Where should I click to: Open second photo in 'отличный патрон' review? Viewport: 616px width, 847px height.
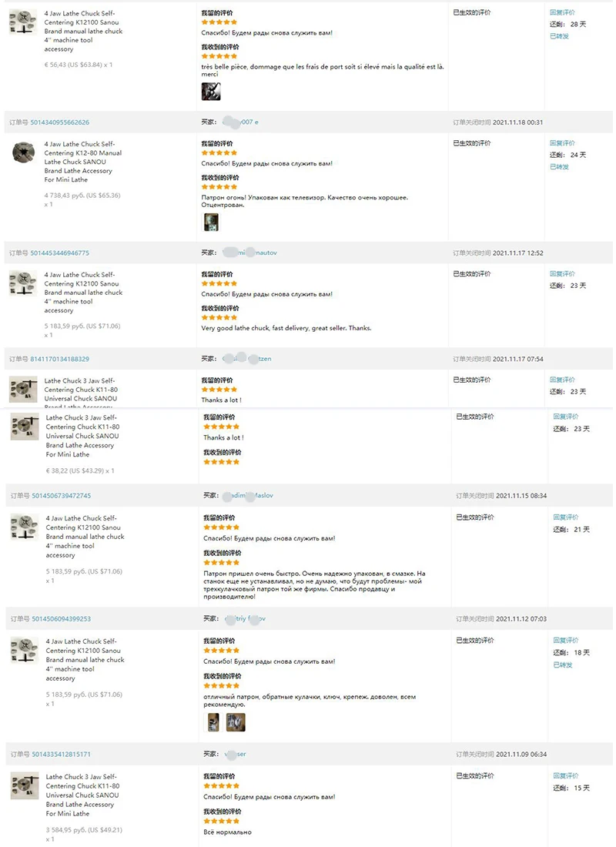pos(236,722)
